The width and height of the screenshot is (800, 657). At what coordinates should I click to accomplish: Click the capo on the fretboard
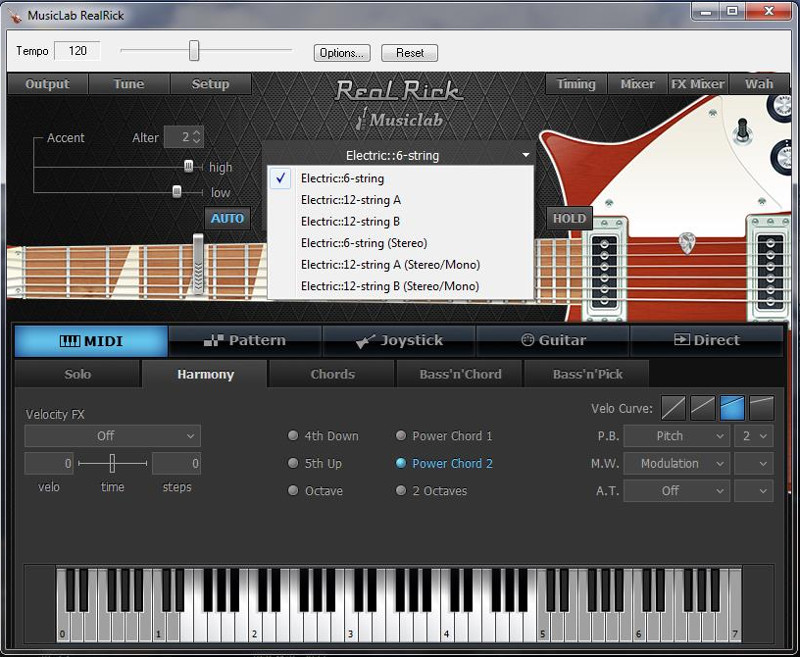click(x=198, y=264)
